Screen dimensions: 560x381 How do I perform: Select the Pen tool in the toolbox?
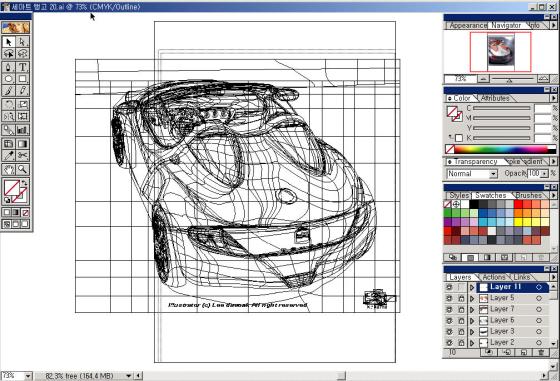click(x=9, y=67)
